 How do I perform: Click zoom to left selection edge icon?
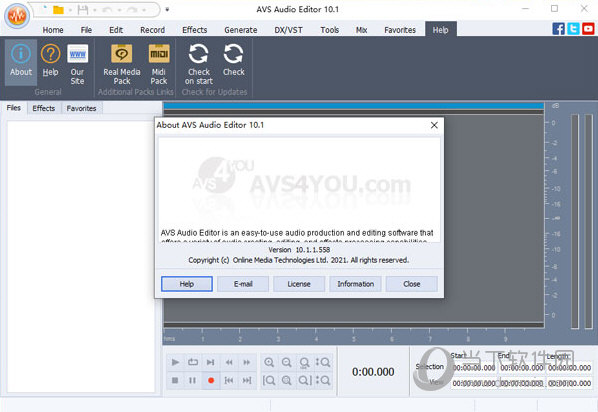269,380
